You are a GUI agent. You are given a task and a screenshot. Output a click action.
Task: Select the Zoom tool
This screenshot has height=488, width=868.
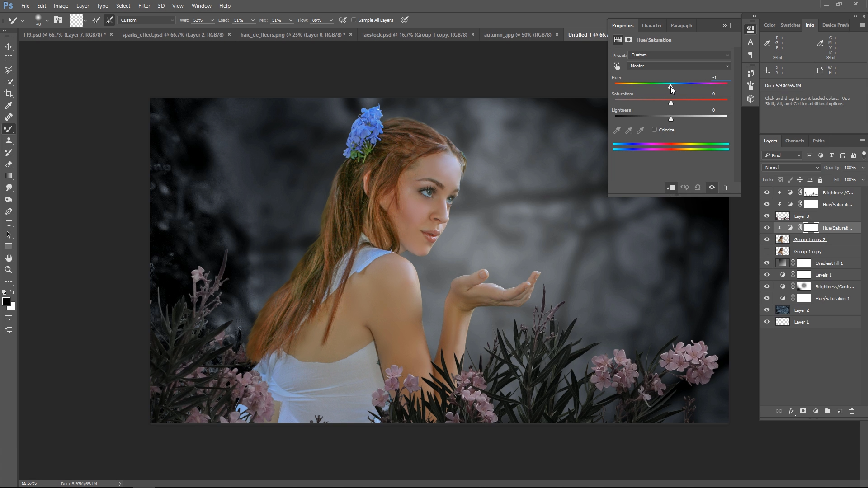[x=9, y=270]
